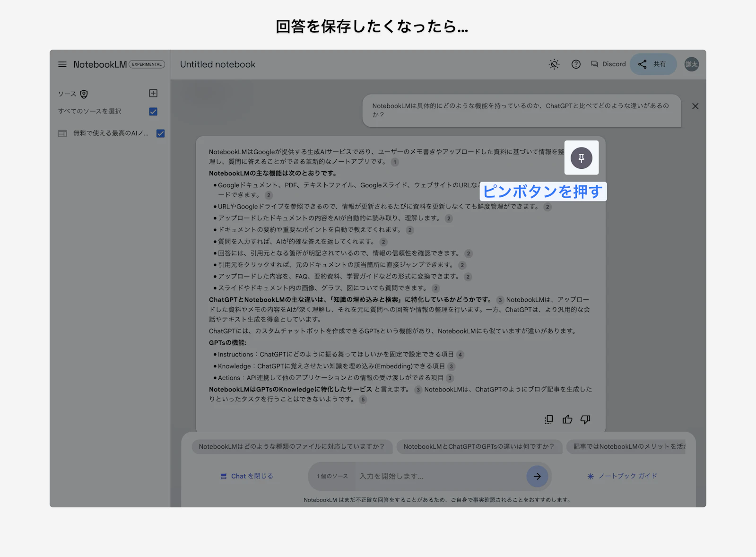756x557 pixels.
Task: Click the 共有 share button
Action: [x=653, y=64]
